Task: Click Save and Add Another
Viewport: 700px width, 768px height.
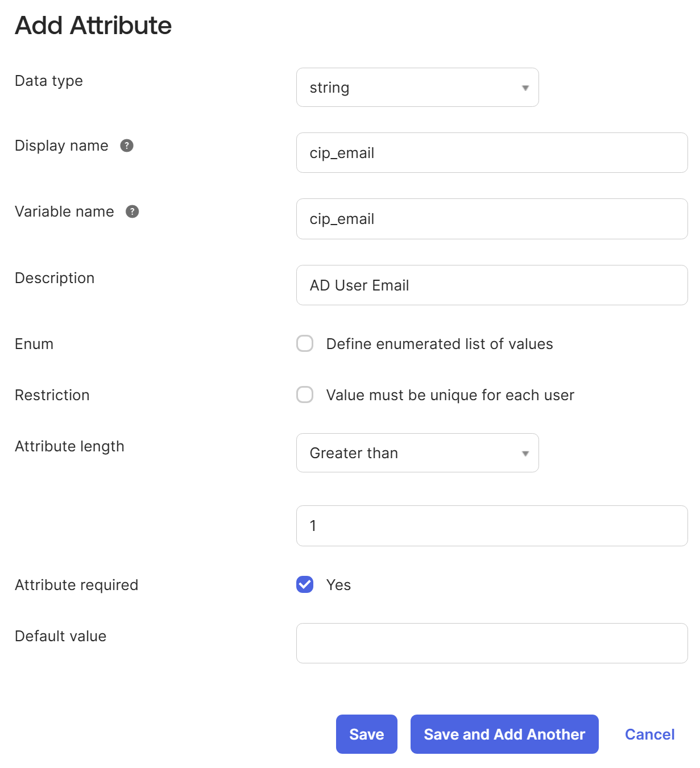Action: pos(504,734)
